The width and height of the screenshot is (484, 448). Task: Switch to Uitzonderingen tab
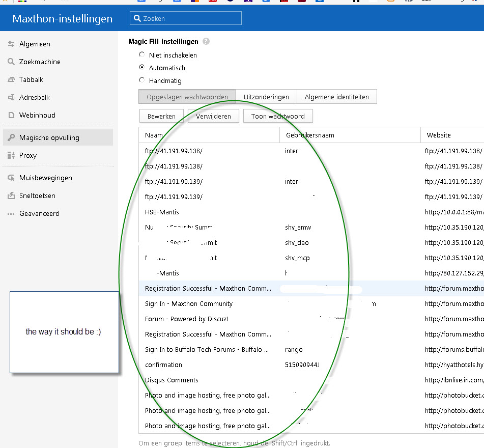(x=266, y=97)
